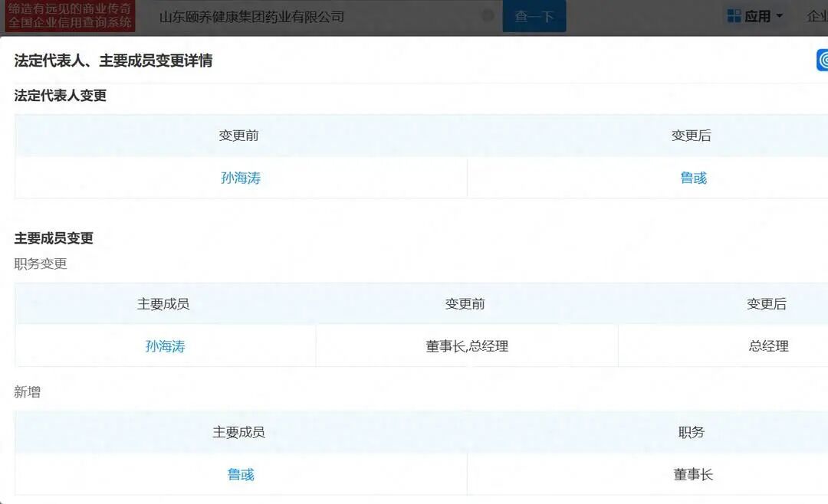Click the round icon inside the search bar
The height and width of the screenshot is (504, 828).
[486, 15]
